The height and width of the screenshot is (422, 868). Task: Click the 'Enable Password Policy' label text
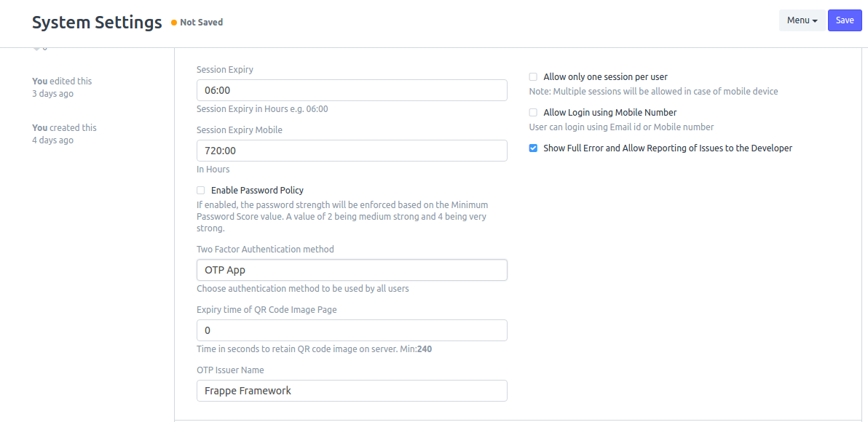(257, 191)
